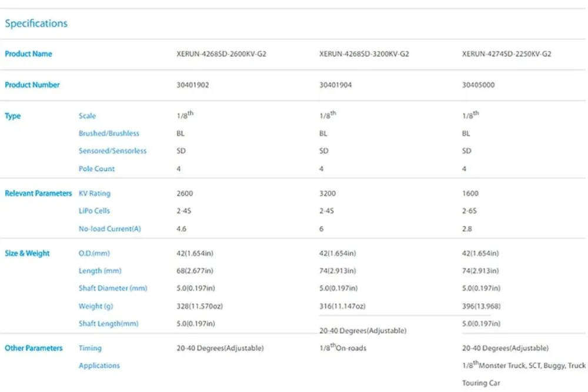Select the Timing row label
Viewport: 588px width, 392px height.
coord(90,348)
